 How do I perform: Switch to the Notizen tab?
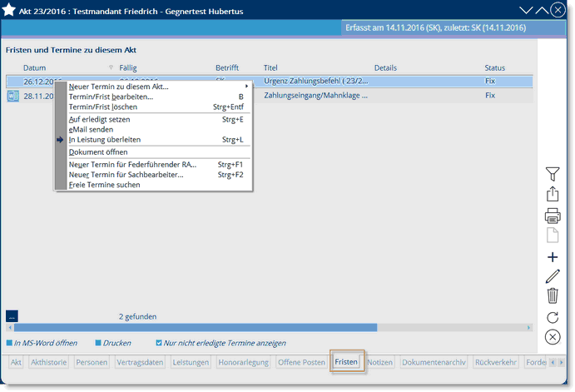coord(380,362)
